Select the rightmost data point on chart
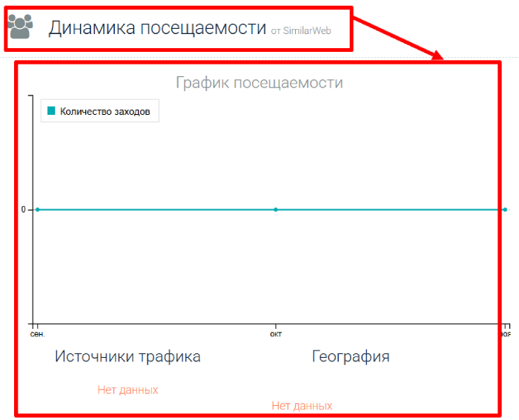Viewport: 519px width, 420px height. coord(505,210)
